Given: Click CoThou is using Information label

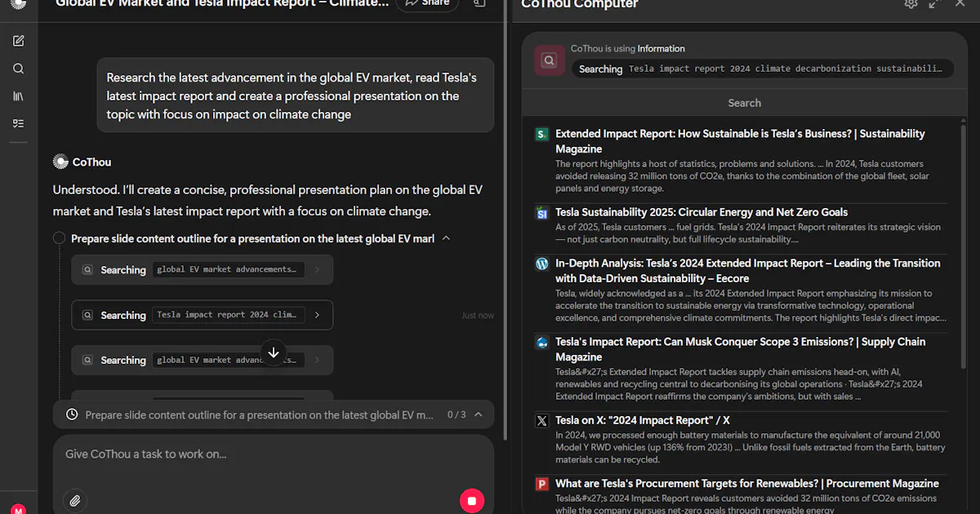Looking at the screenshot, I should point(627,49).
